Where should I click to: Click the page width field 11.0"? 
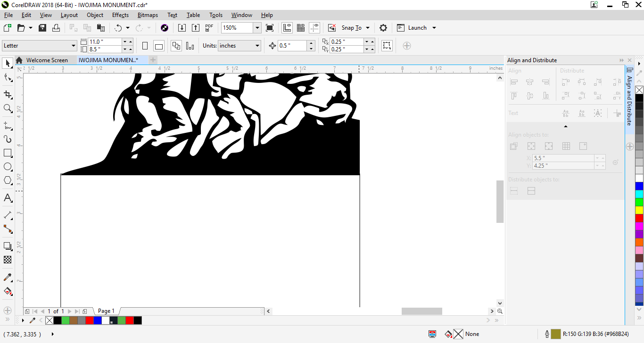click(105, 42)
